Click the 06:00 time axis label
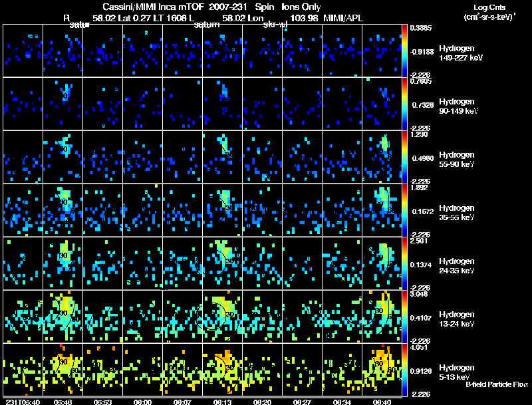 142,402
